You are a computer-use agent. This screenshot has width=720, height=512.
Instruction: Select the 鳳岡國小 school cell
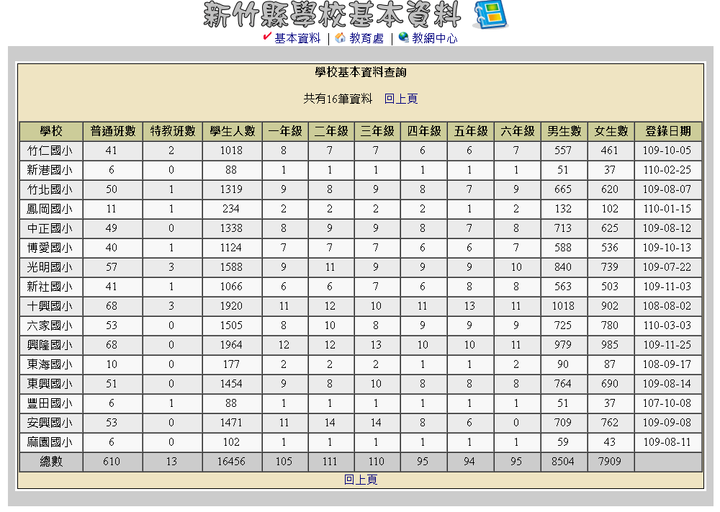(x=51, y=209)
